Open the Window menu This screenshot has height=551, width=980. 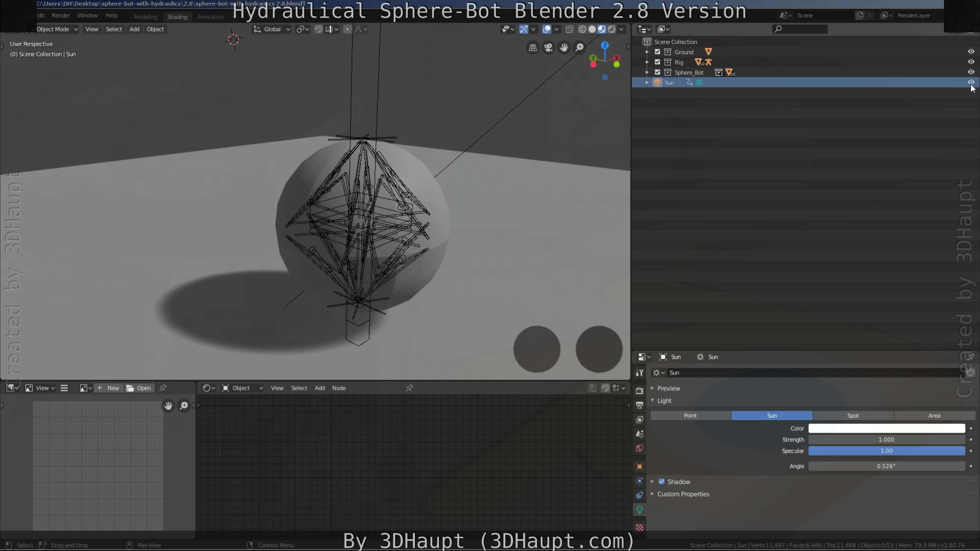point(88,15)
